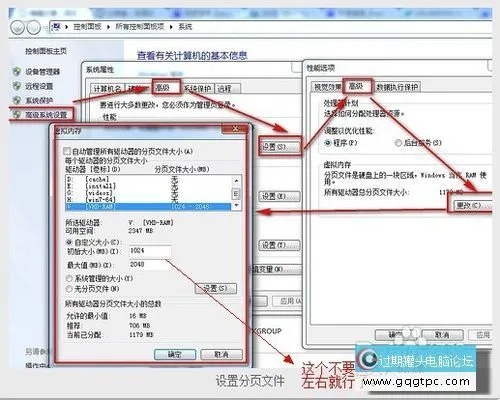Screen dimensions: 500x400
Task: Open the 高级系统设置 link
Action: (46, 115)
